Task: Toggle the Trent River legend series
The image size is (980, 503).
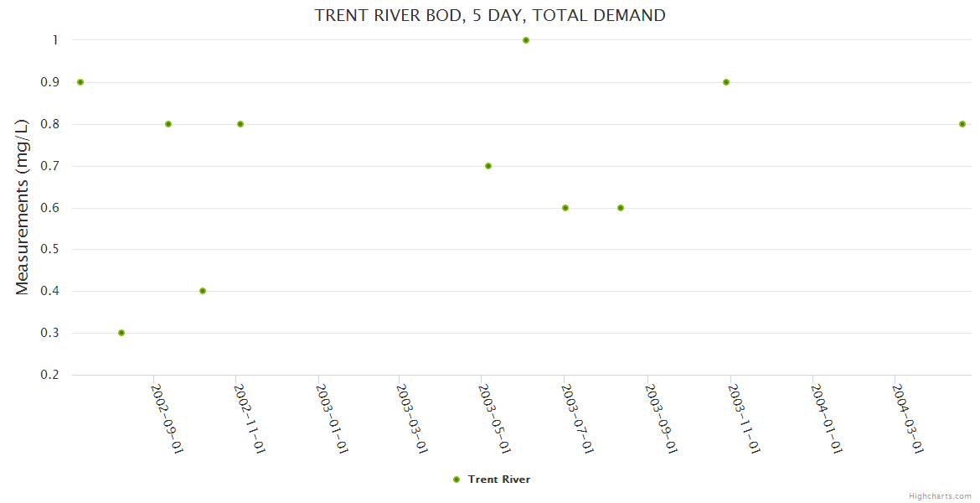Action: tap(498, 480)
